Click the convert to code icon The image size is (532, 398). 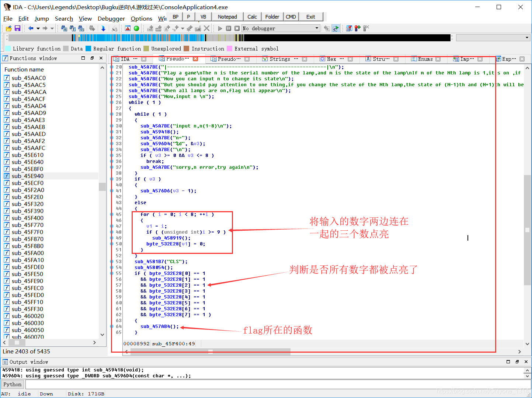click(150, 28)
